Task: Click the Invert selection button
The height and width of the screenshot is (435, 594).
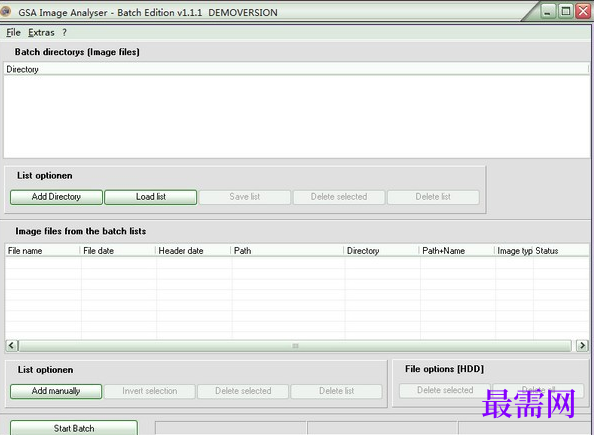Action: pyautogui.click(x=150, y=391)
